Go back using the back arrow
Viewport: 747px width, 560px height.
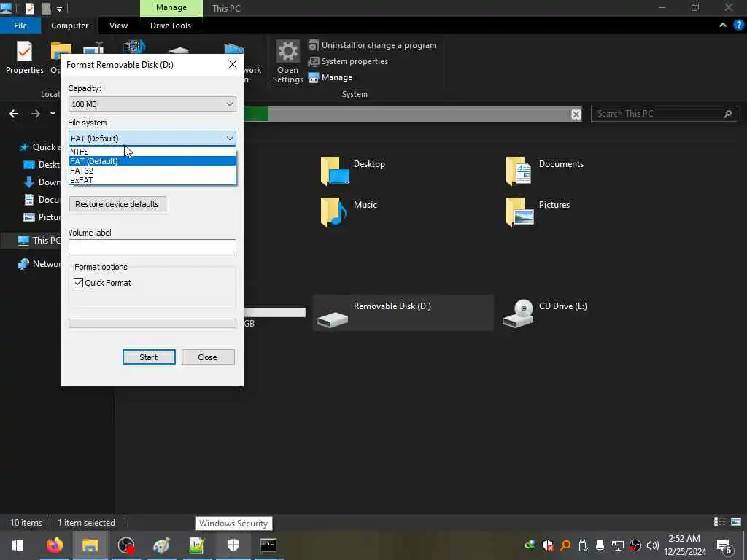tap(14, 113)
